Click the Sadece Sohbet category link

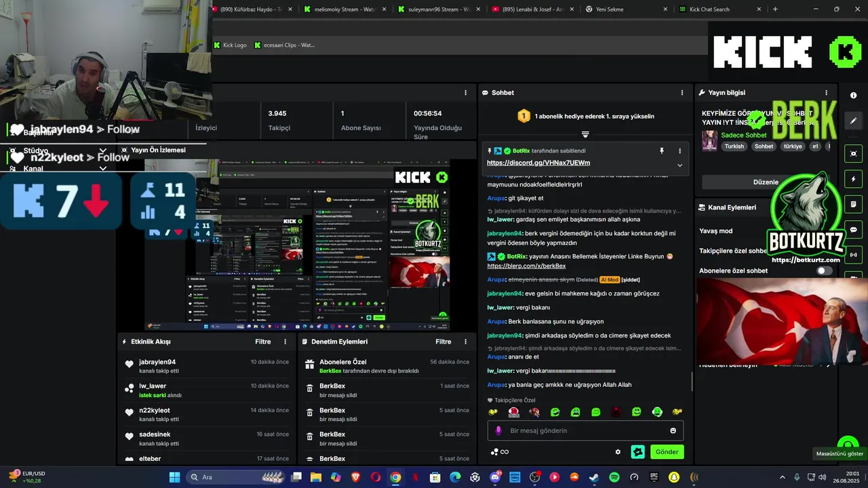pos(743,135)
